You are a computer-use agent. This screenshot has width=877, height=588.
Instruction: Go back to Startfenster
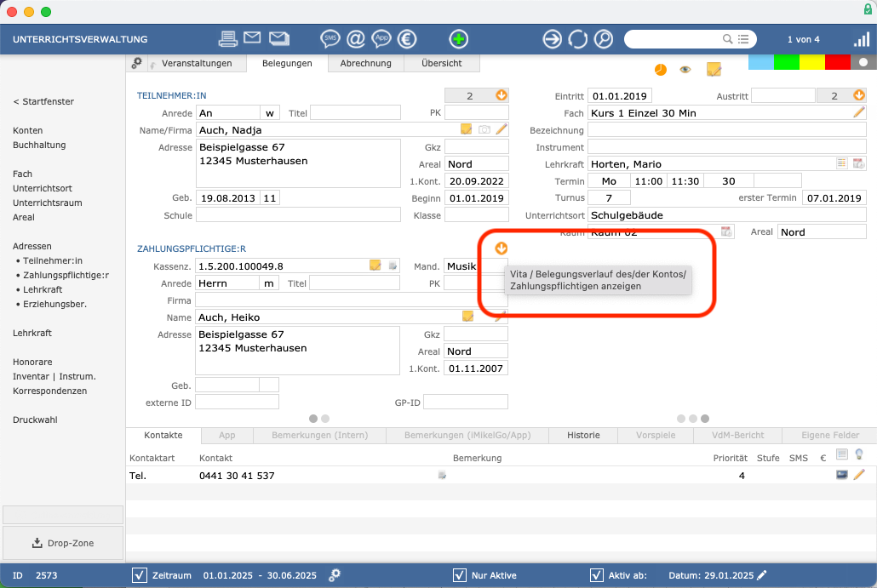coord(43,101)
